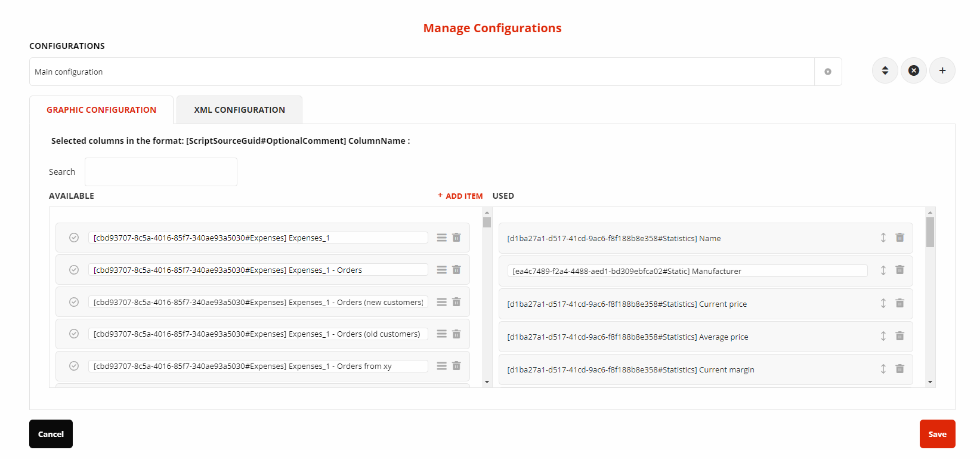Image resolution: width=980 pixels, height=459 pixels.
Task: Add new configuration with plus button
Action: (x=942, y=70)
